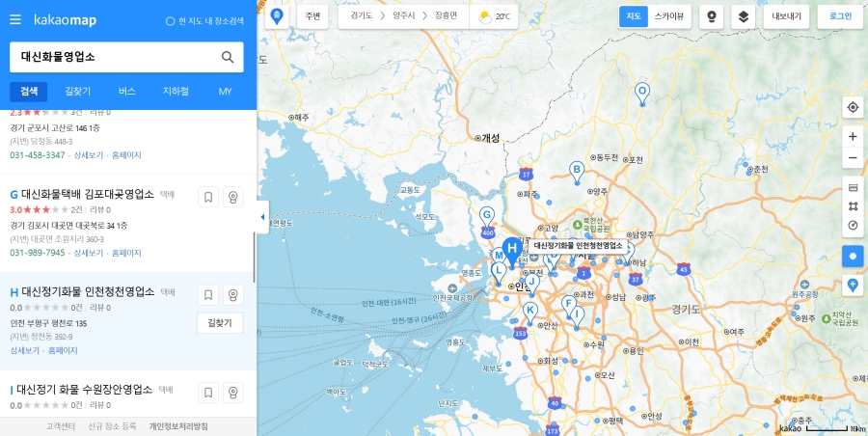Select the 지하철 tab
This screenshot has height=436, width=868.
point(176,92)
